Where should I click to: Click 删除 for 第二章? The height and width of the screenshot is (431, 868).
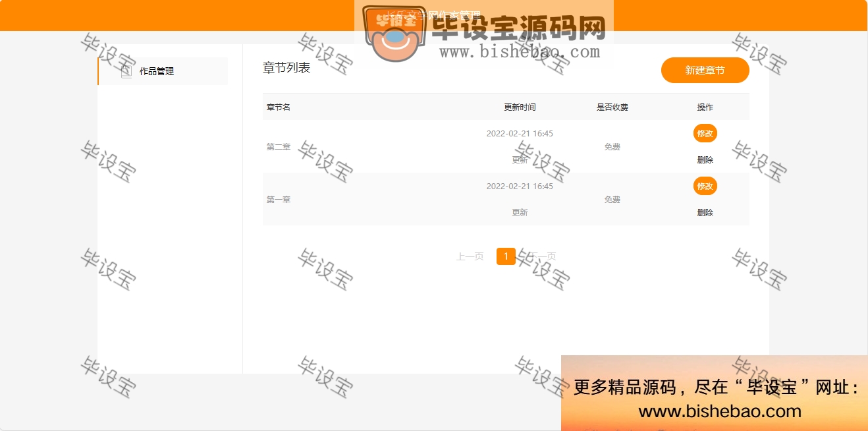click(705, 159)
